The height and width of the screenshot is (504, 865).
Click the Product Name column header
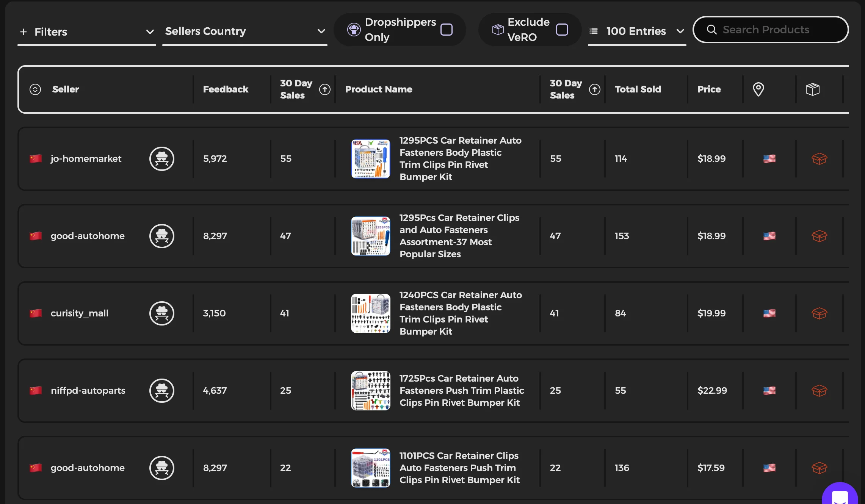[379, 89]
